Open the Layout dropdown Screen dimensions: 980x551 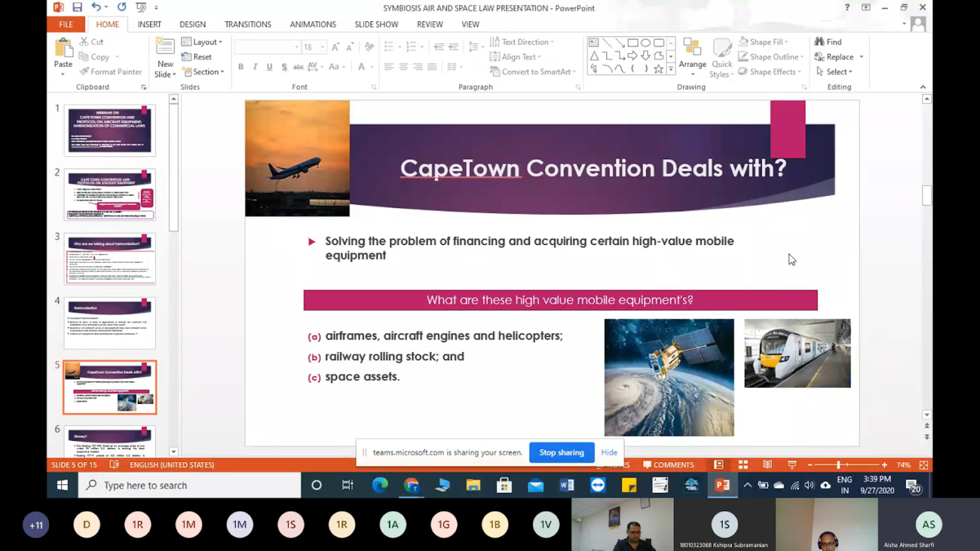click(x=202, y=42)
